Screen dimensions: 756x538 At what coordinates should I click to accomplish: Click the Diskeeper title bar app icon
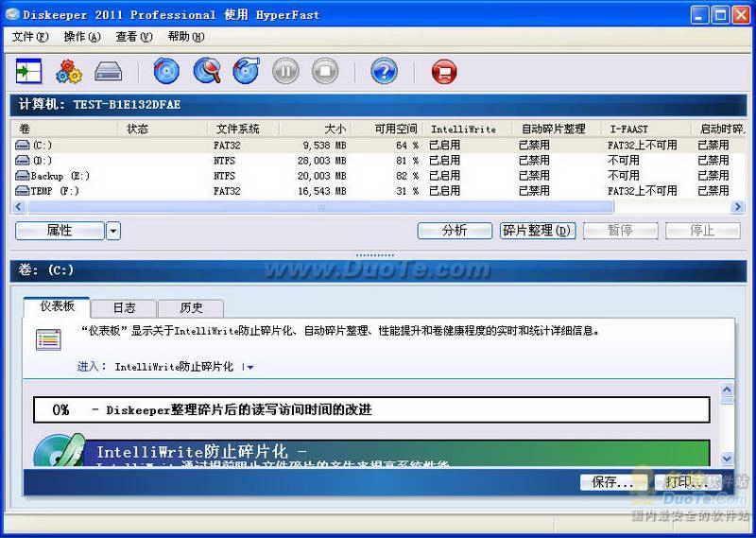12,14
